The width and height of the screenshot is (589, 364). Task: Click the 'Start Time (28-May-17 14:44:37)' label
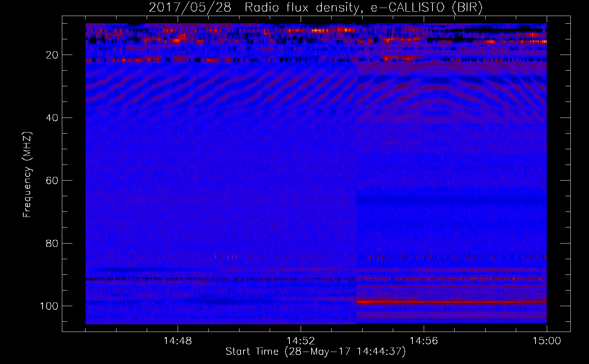click(316, 352)
